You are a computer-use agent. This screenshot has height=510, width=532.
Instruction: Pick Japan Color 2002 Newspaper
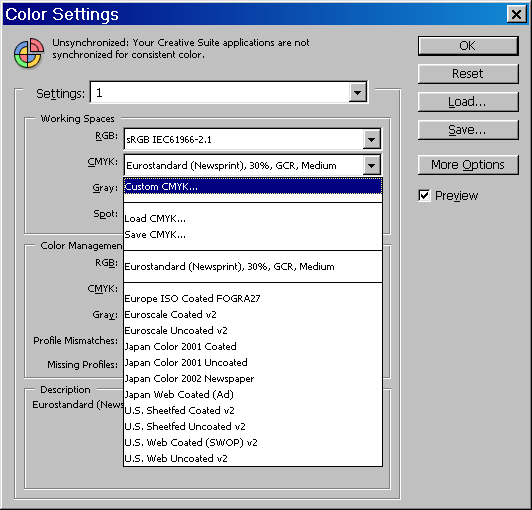click(253, 379)
